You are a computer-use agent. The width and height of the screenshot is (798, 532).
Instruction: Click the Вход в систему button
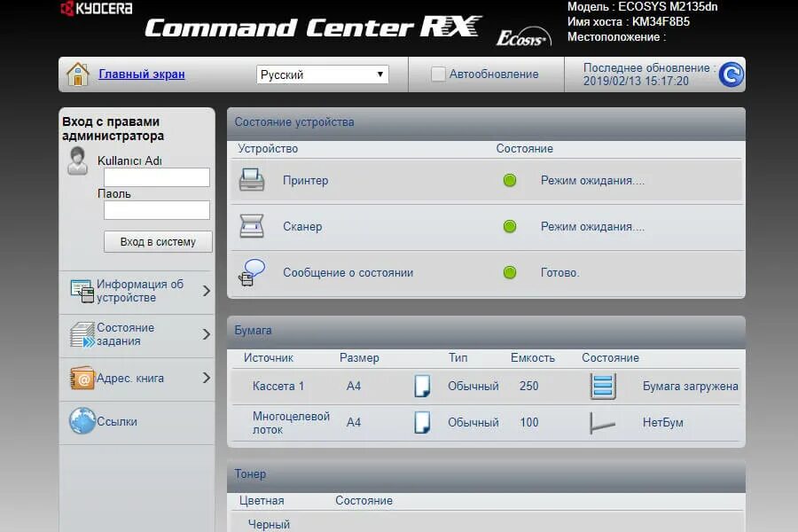(x=158, y=242)
